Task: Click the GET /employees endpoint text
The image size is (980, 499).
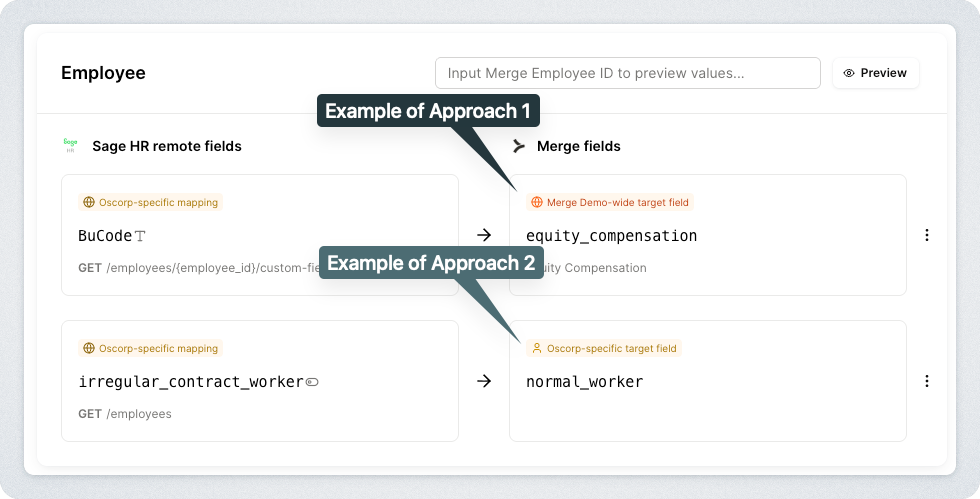Action: coord(125,414)
